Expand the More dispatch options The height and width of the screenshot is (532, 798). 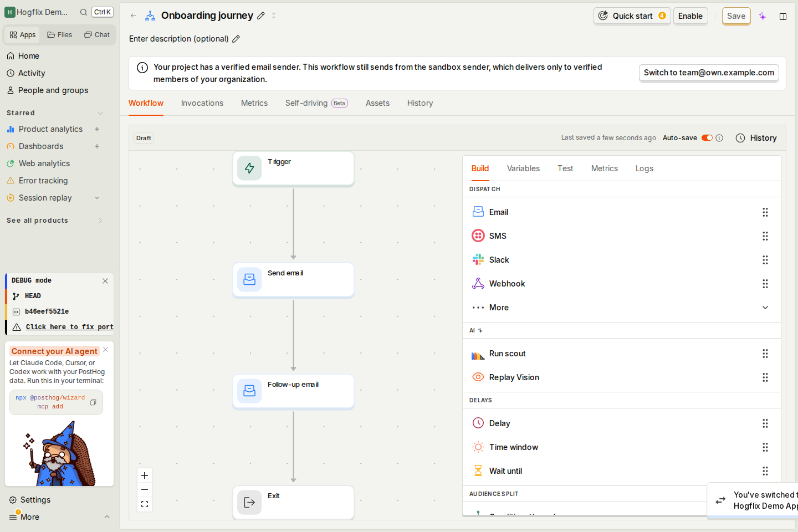tap(621, 308)
